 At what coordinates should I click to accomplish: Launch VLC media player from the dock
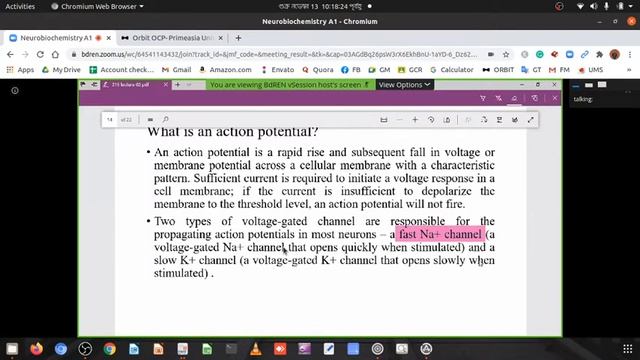click(256, 349)
